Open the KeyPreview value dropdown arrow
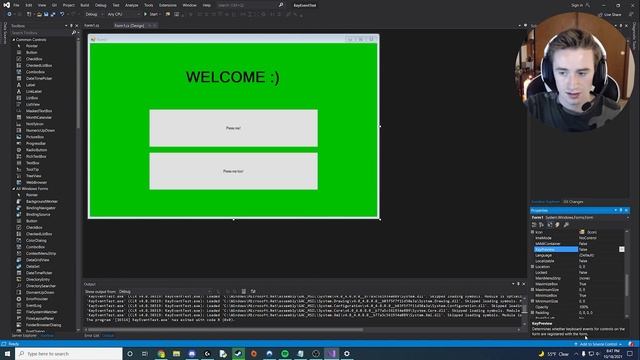Screen dimensions: 640x360 [622, 249]
